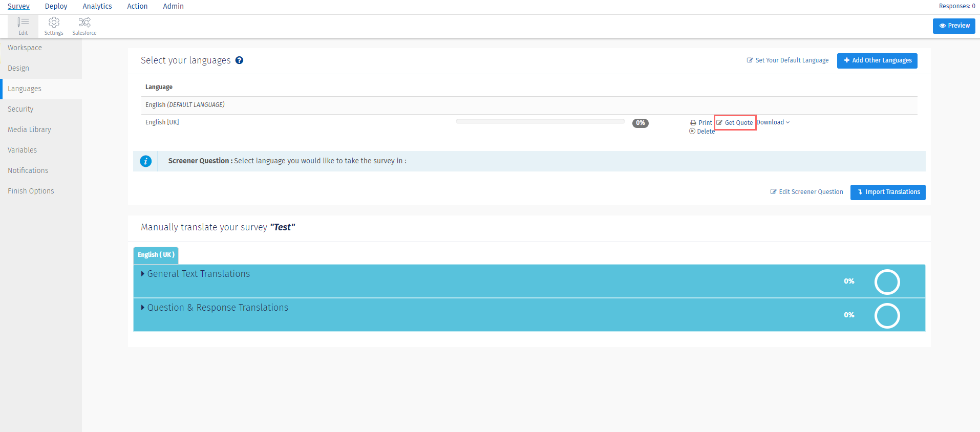This screenshot has width=980, height=432.
Task: Select the English (UK) tab
Action: (x=156, y=255)
